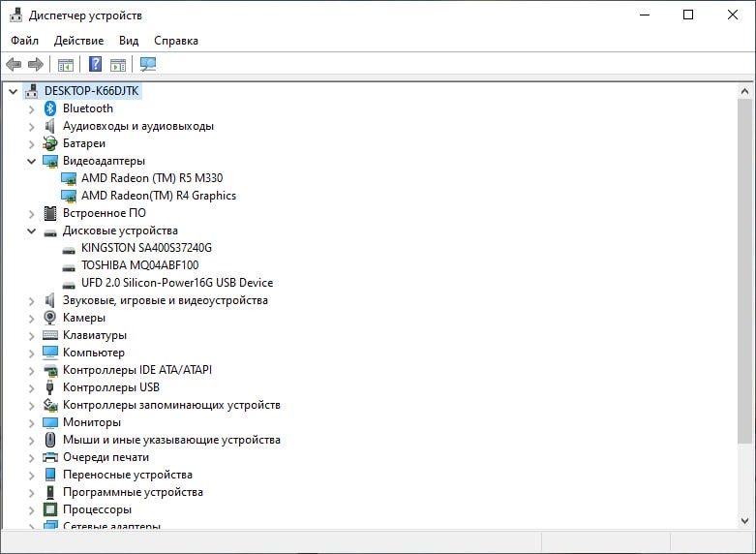The height and width of the screenshot is (554, 756).
Task: Click the scrollbar down arrow
Action: click(x=744, y=521)
